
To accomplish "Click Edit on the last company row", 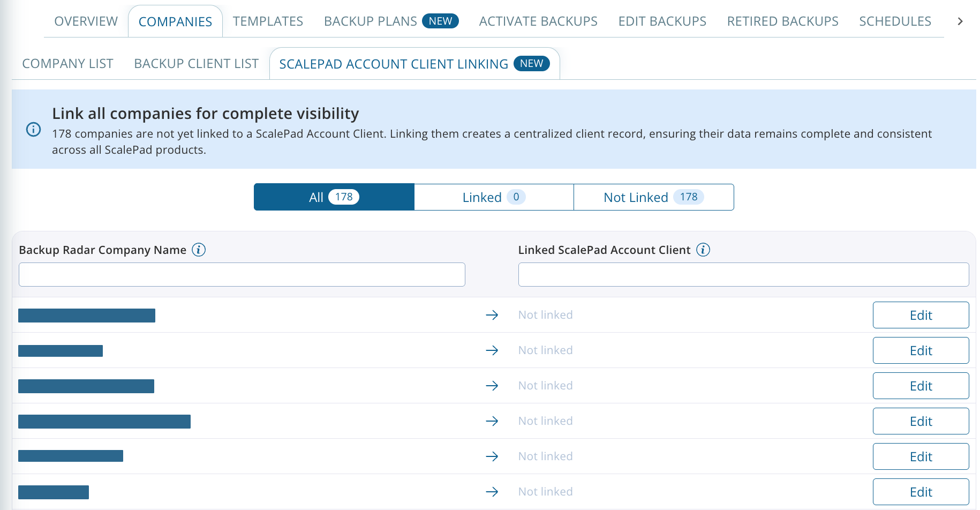I will (921, 491).
